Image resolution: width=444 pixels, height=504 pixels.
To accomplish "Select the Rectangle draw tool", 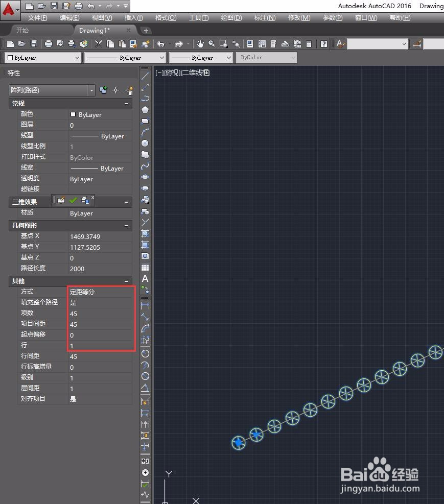I will click(x=145, y=121).
